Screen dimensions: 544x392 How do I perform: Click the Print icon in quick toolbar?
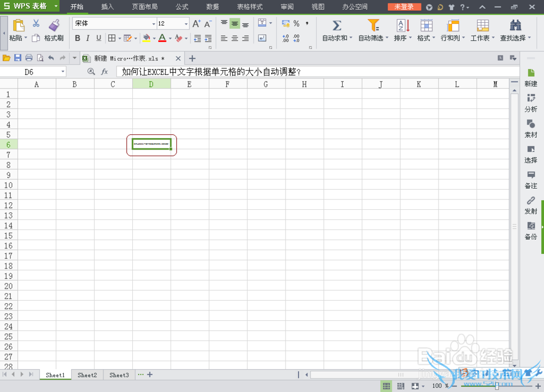(x=29, y=58)
